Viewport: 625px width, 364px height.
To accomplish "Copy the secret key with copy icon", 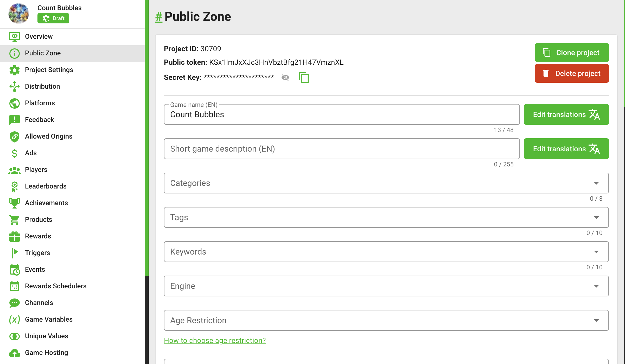I will (x=304, y=77).
